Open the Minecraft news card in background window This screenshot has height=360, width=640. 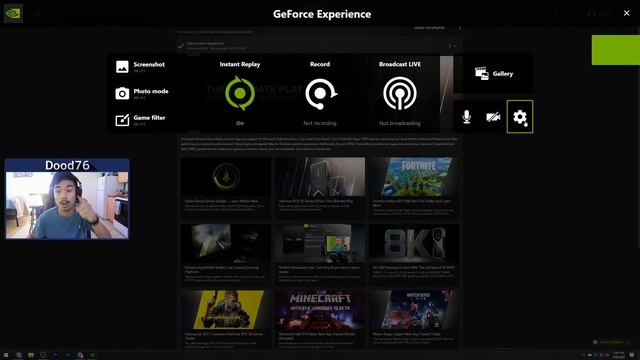click(320, 318)
